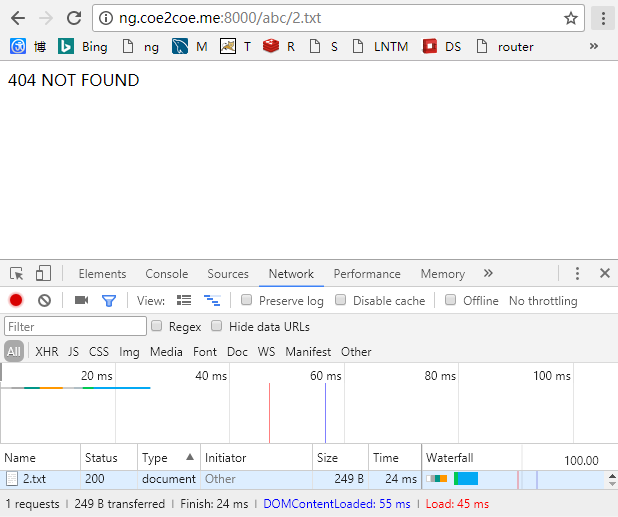Open the R Redis bookmark
618x517 pixels.
coord(279,46)
